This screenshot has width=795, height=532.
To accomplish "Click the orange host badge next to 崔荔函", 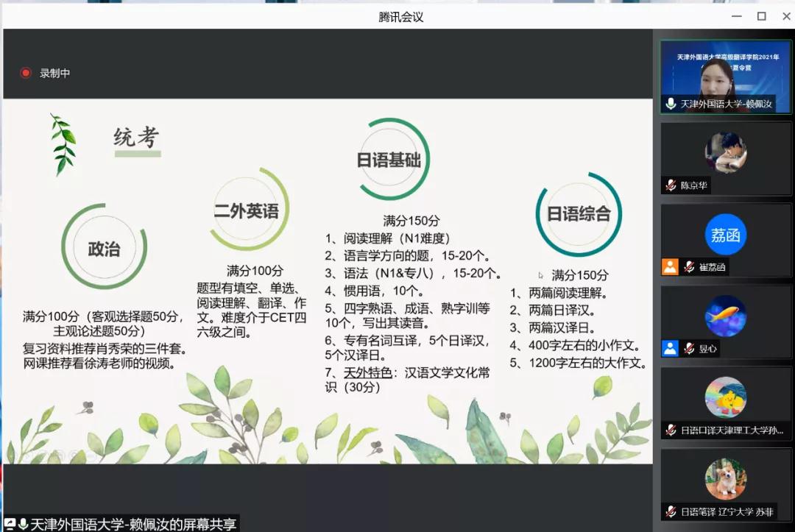I will point(670,267).
